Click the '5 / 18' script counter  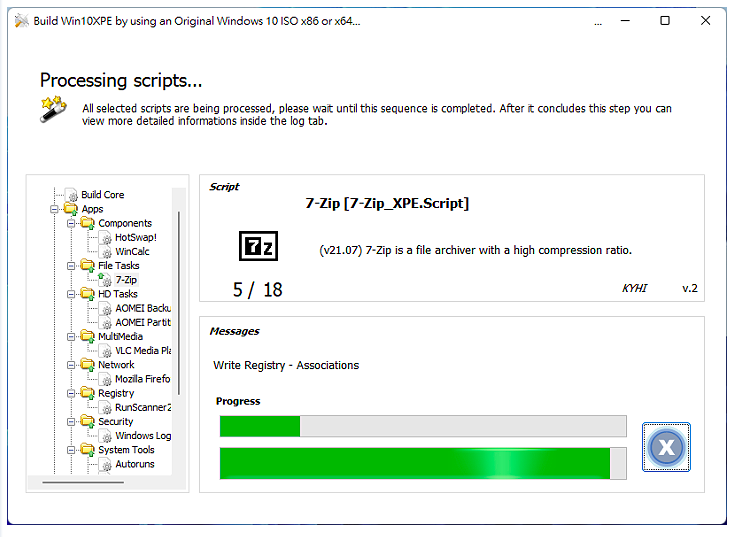tap(257, 290)
